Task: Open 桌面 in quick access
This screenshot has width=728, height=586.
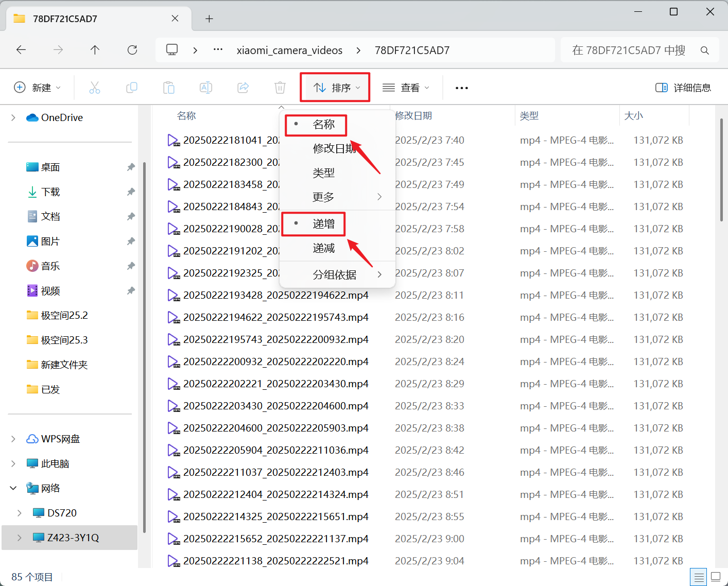Action: click(43, 167)
